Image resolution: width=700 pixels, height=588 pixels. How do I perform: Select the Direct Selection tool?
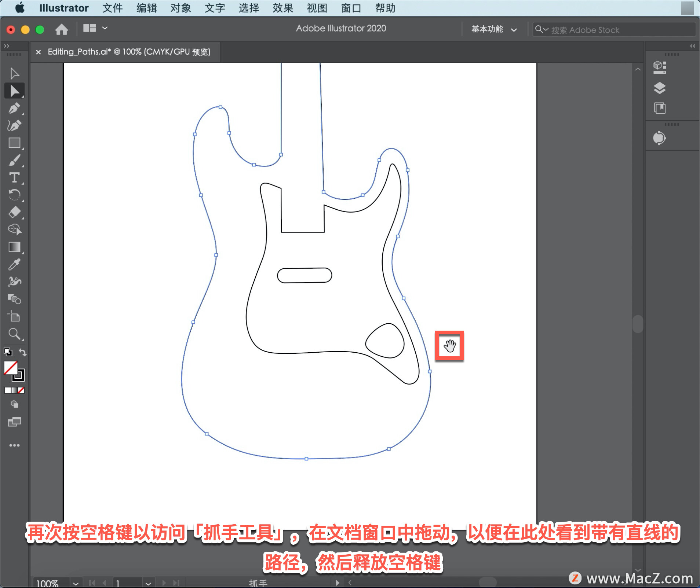tap(14, 91)
